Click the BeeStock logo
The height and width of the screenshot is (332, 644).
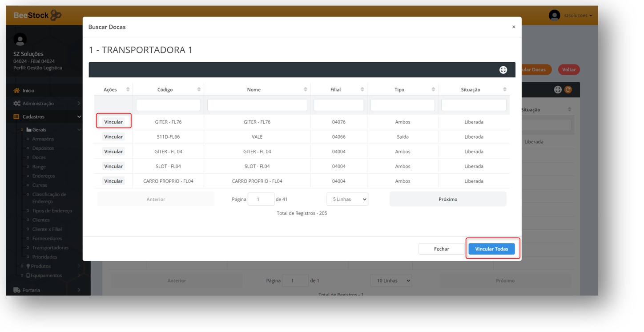coord(37,16)
